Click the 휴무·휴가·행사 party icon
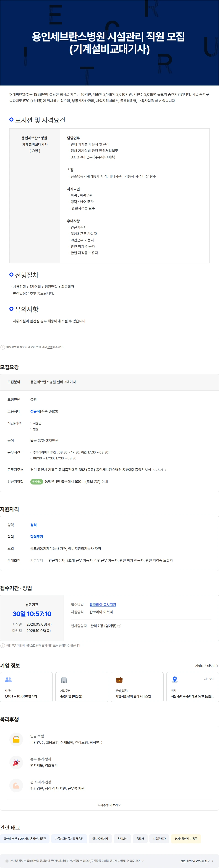Image resolution: width=219 pixels, height=868 pixels. coord(16,762)
